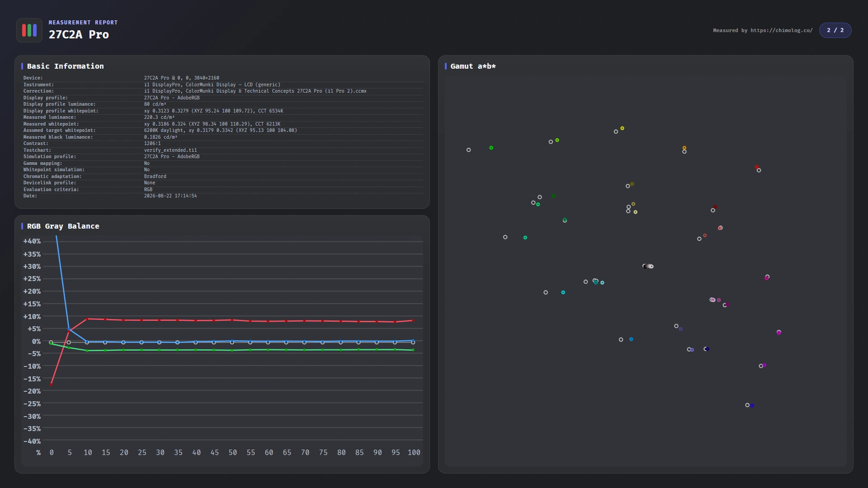This screenshot has width=868, height=488.
Task: Click the "50" x-axis label
Action: 233,453
